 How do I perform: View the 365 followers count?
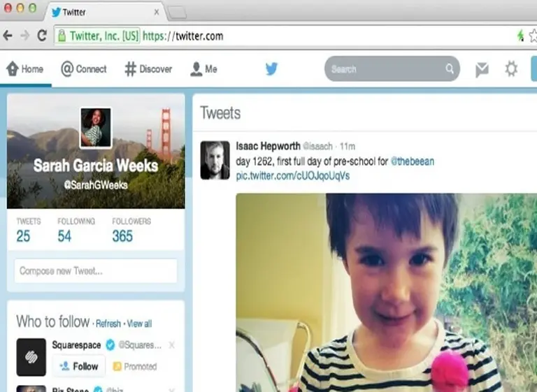122,236
